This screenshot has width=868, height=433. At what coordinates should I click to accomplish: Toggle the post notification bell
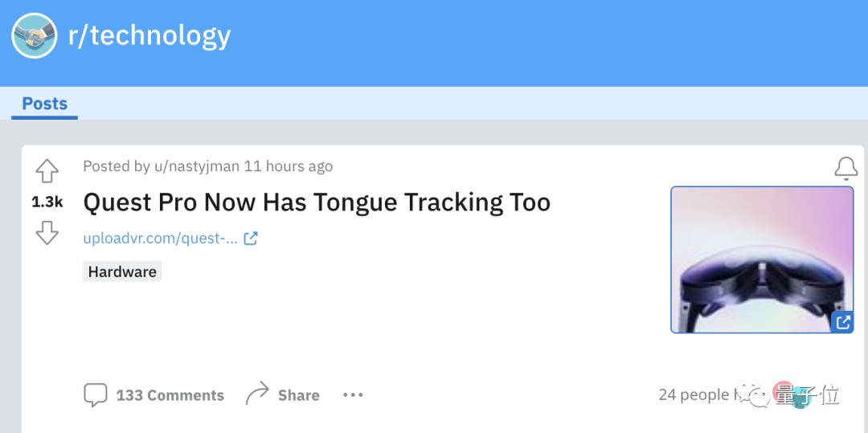845,168
